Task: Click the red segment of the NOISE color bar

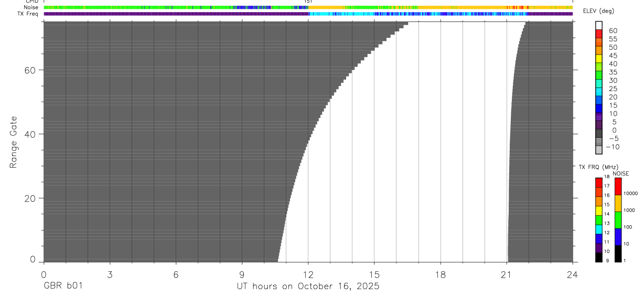Action: point(618,186)
